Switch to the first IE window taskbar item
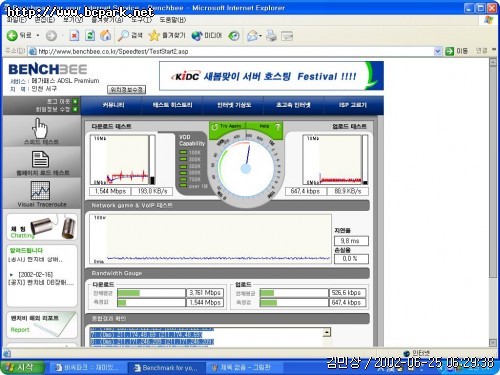Viewport: 500px width, 375px height. tap(88, 368)
